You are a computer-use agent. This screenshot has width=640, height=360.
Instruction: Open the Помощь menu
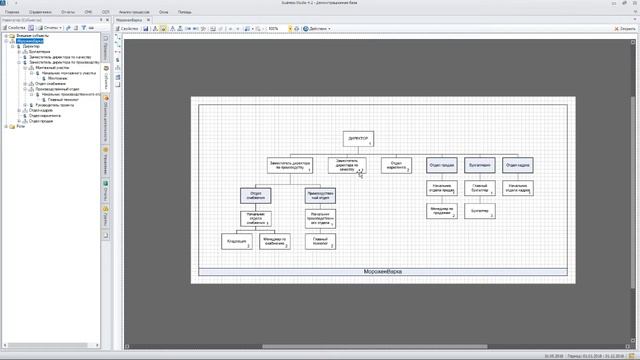[x=184, y=12]
